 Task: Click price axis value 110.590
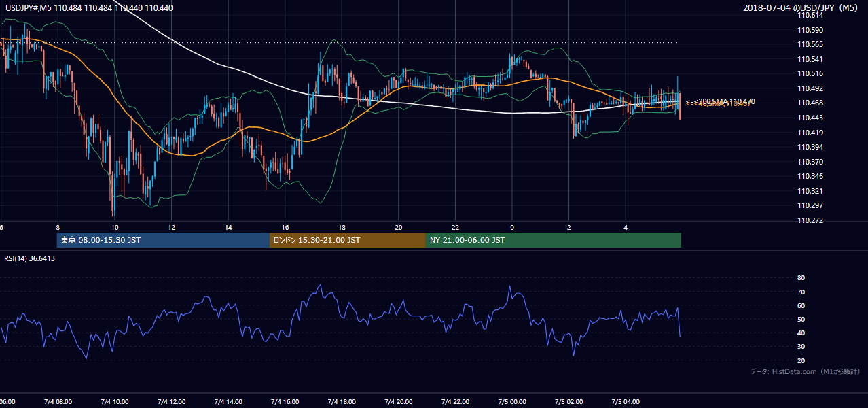coord(810,30)
